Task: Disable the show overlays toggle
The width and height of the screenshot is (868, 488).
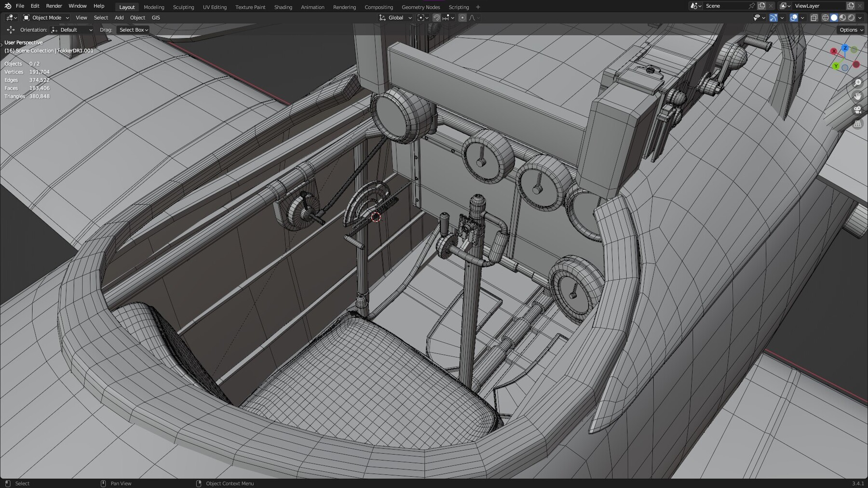Action: pos(794,18)
